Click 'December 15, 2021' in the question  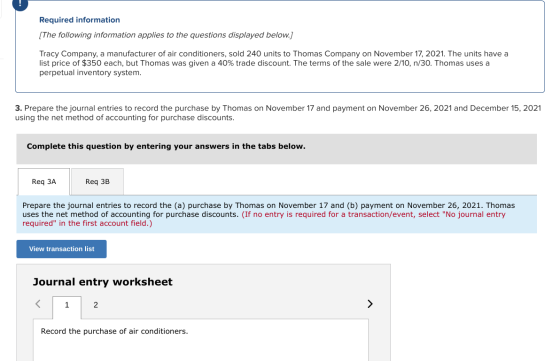[x=505, y=108]
